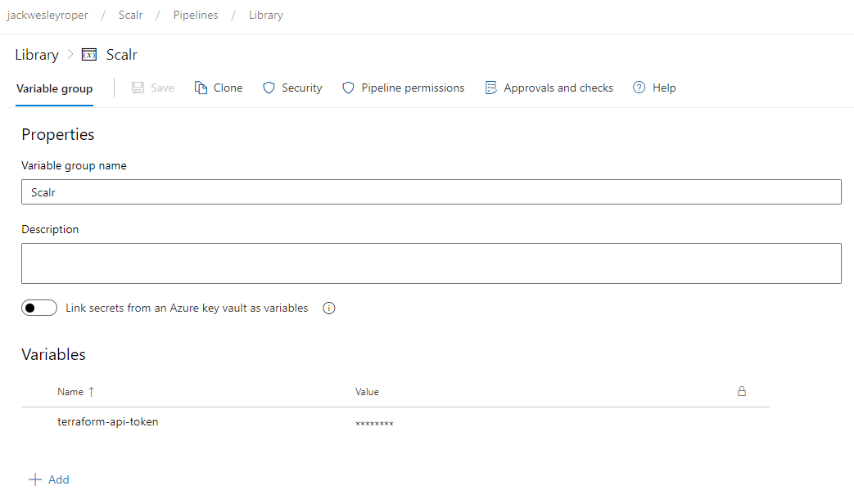Screen dimensions: 854x504
Task: Click the Pipeline permissions shield icon
Action: tap(348, 88)
